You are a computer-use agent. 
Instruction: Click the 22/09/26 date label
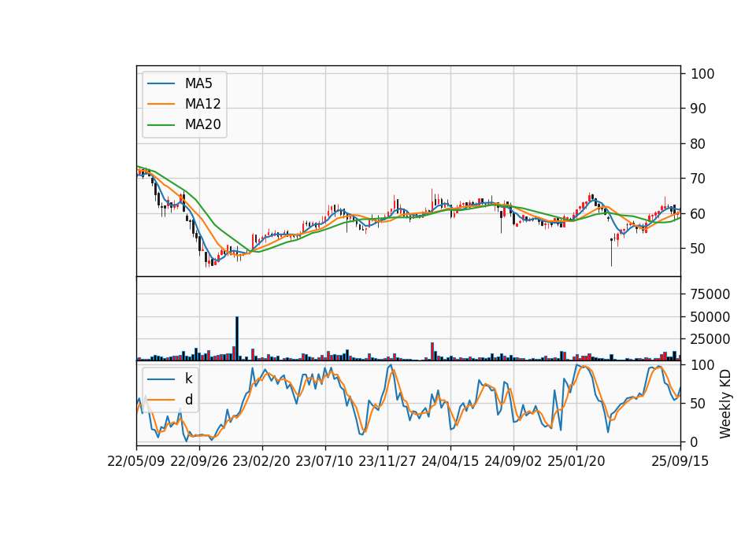pyautogui.click(x=199, y=461)
